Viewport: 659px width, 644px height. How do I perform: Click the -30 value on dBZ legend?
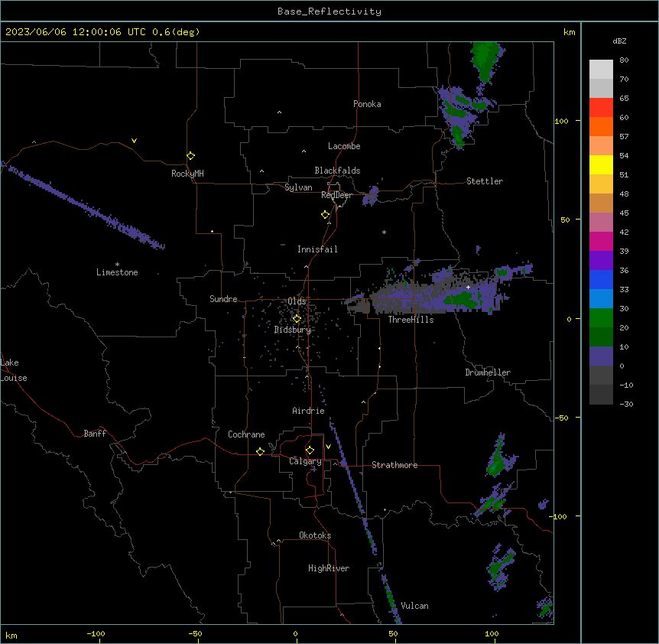[x=626, y=404]
